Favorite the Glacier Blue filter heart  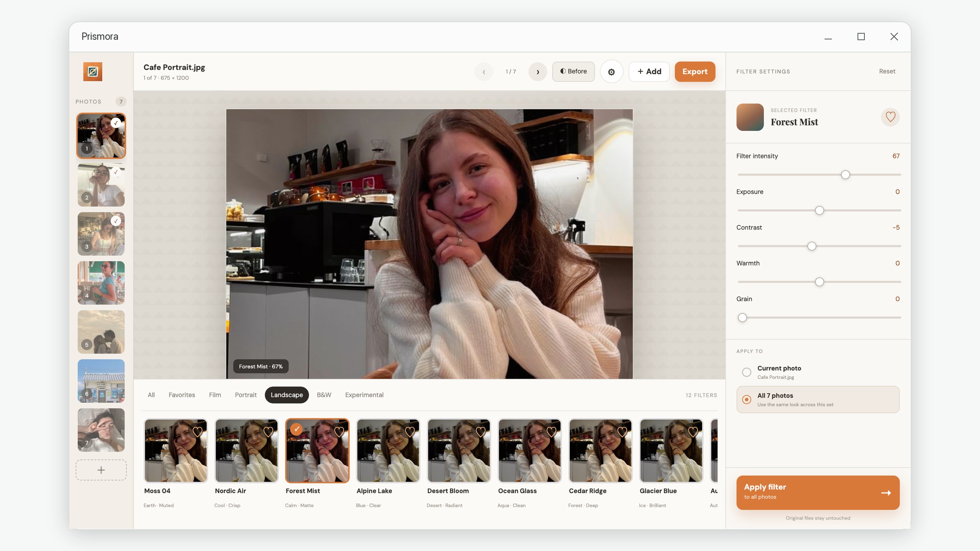(x=693, y=432)
